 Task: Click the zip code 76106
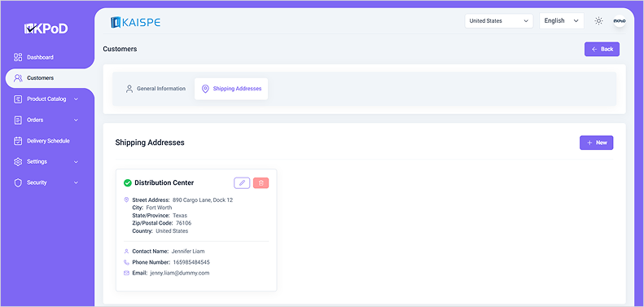click(184, 223)
